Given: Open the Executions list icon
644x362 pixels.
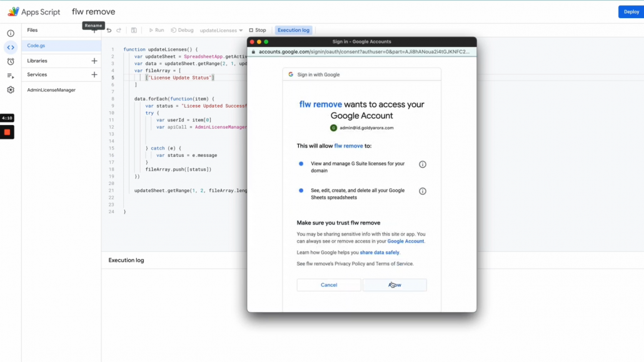Looking at the screenshot, I should 11,76.
